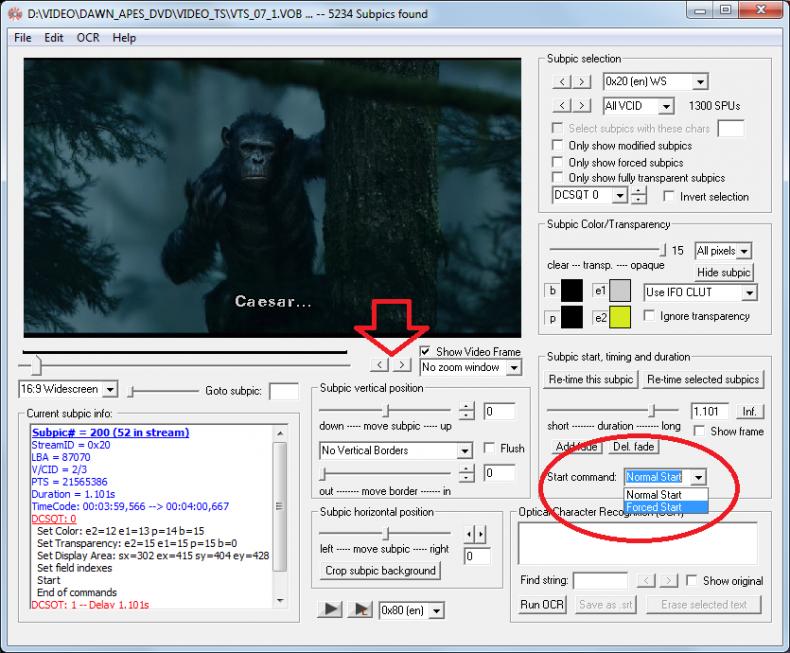Click the Inf. duration button
This screenshot has height=653, width=790.
click(x=749, y=411)
